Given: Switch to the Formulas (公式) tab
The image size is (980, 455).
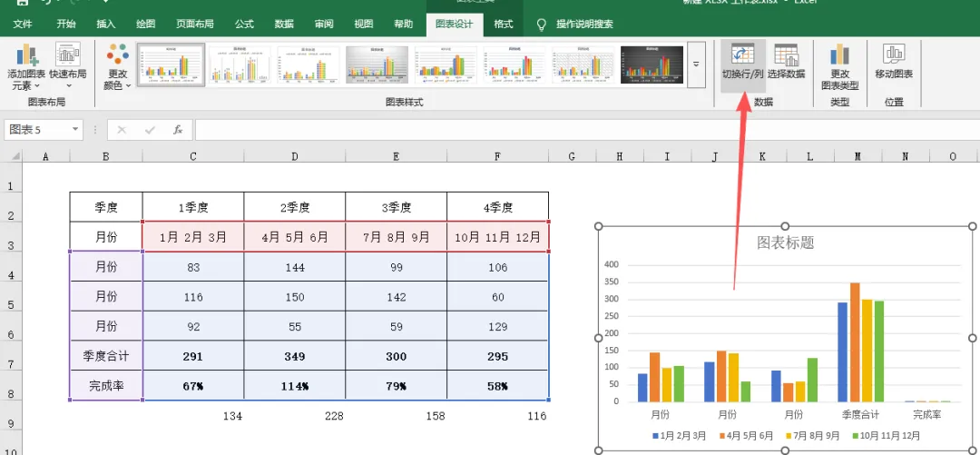Looking at the screenshot, I should pos(244,25).
